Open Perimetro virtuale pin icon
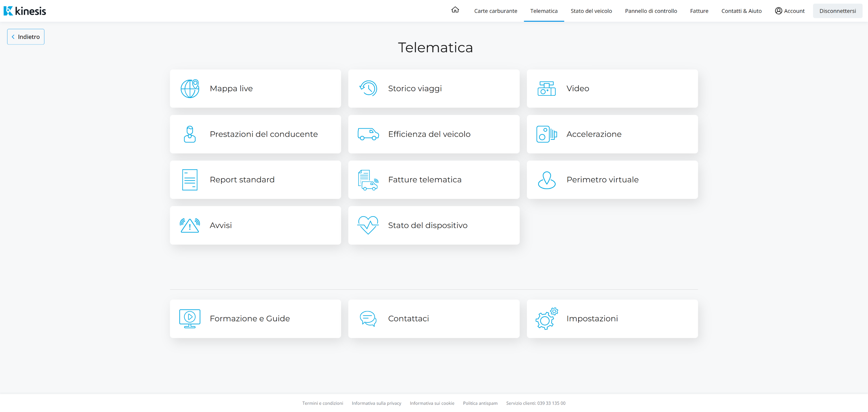 pyautogui.click(x=547, y=180)
